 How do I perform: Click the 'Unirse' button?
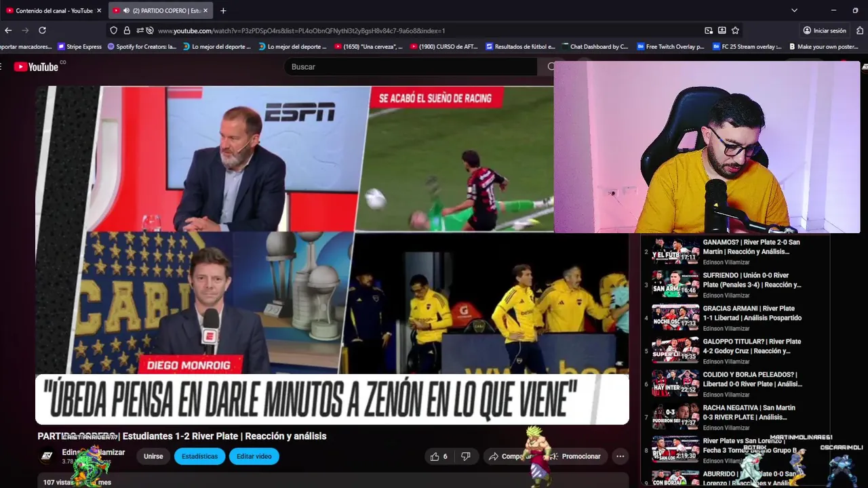tap(153, 456)
